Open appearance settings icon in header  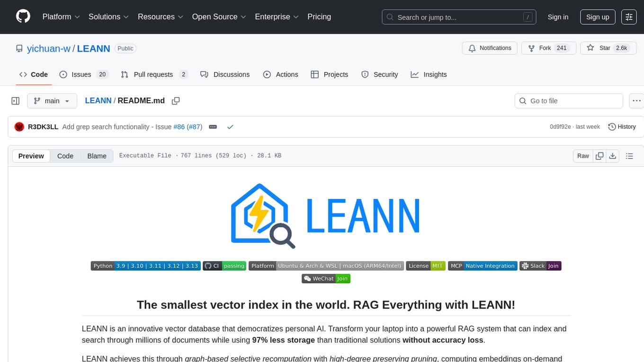(629, 17)
